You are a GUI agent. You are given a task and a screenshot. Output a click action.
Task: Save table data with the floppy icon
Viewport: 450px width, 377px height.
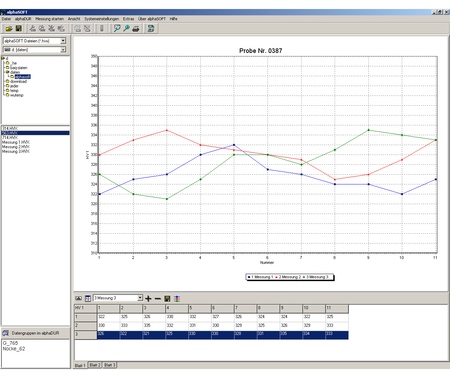167,298
